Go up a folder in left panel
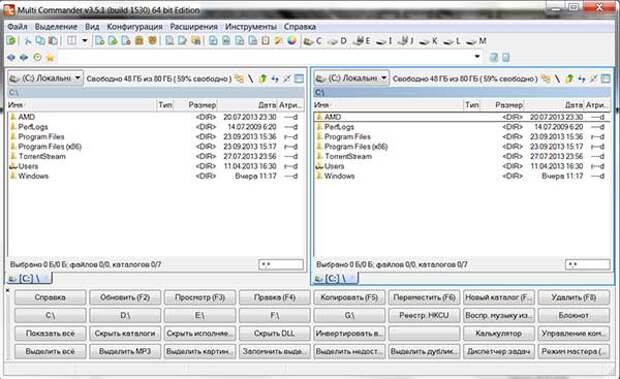Viewport: 620px width, 379px height. click(263, 79)
